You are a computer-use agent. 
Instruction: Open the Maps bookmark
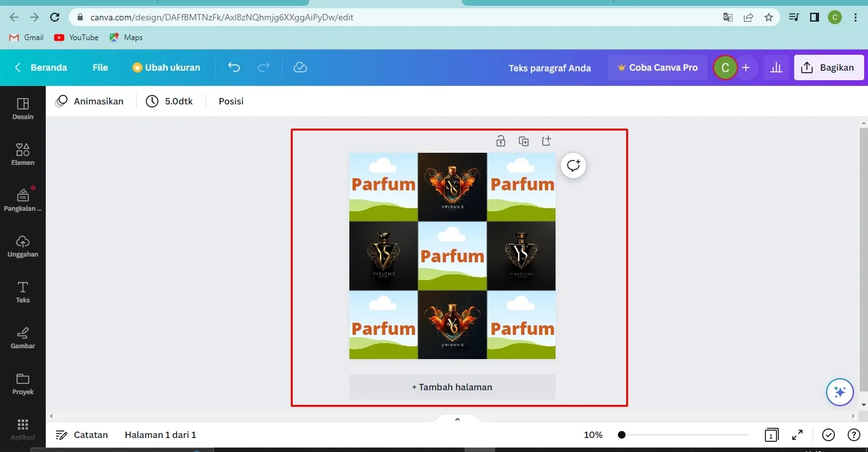point(126,38)
